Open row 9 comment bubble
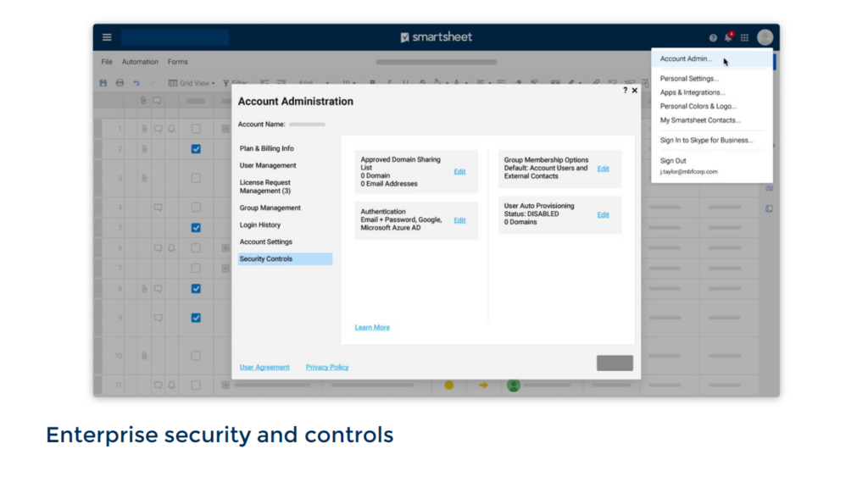Screen dimensions: 868x488 pos(158,318)
